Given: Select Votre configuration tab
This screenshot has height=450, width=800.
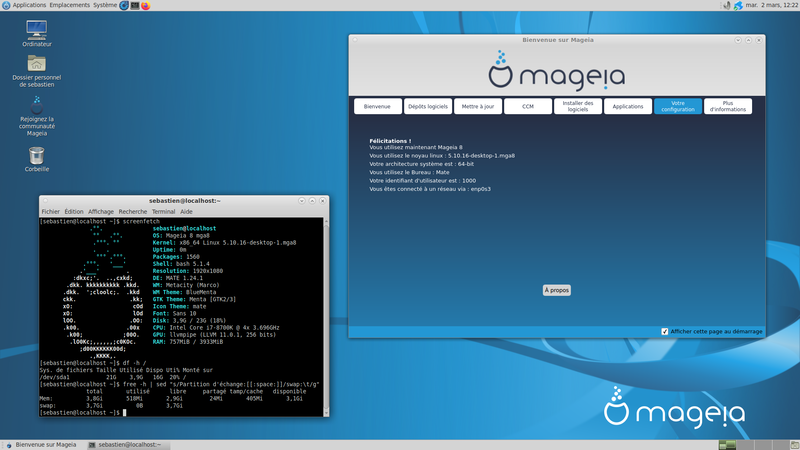Looking at the screenshot, I should 678,106.
